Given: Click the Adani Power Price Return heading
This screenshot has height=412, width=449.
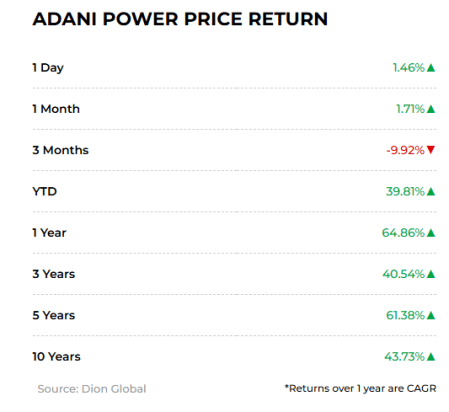Looking at the screenshot, I should [180, 19].
